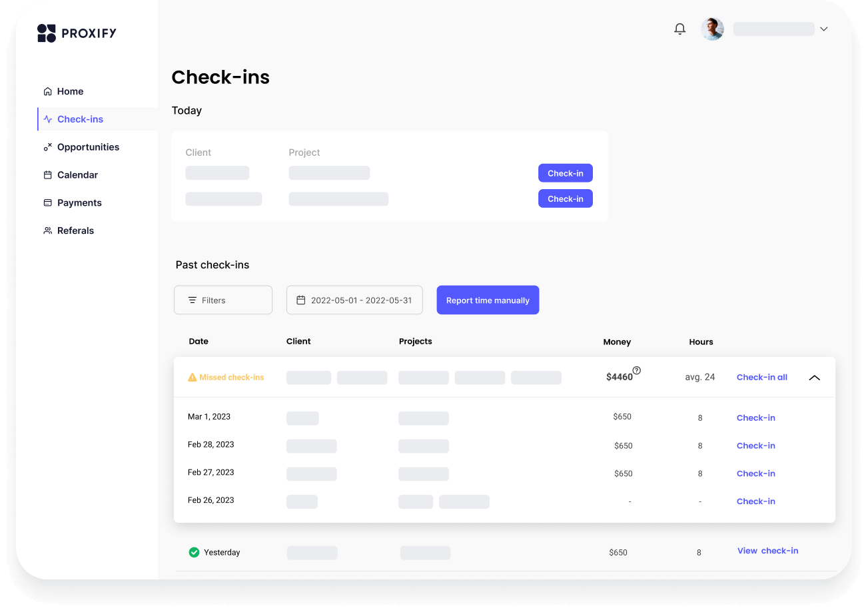Click the notification bell
Viewport: 868px width, 612px height.
click(679, 29)
